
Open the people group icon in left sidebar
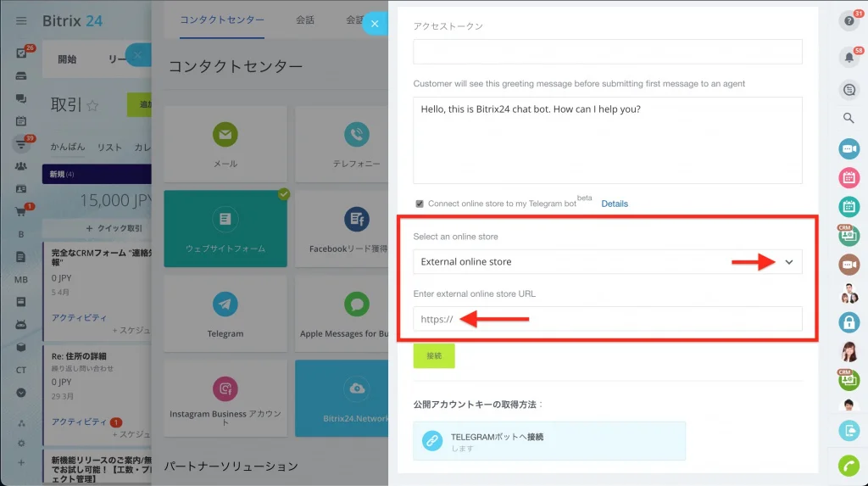[x=21, y=166]
